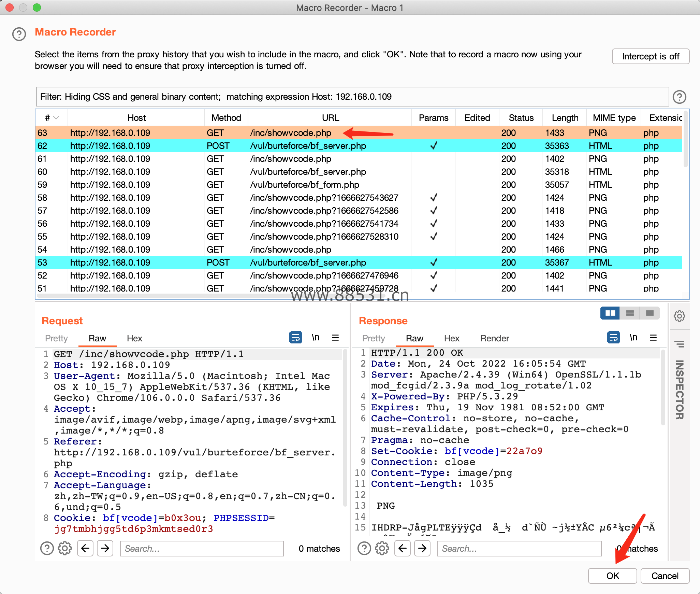700x594 pixels.
Task: Select stacked horizontal layout view icon
Action: (x=630, y=313)
